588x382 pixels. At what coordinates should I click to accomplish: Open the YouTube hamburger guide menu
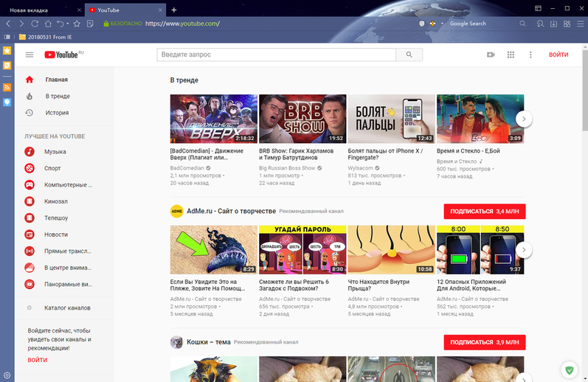click(30, 55)
